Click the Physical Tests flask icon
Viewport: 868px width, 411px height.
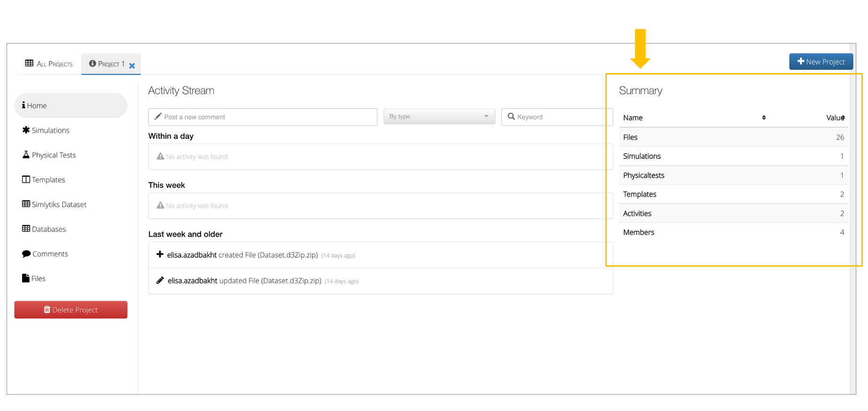click(x=26, y=155)
